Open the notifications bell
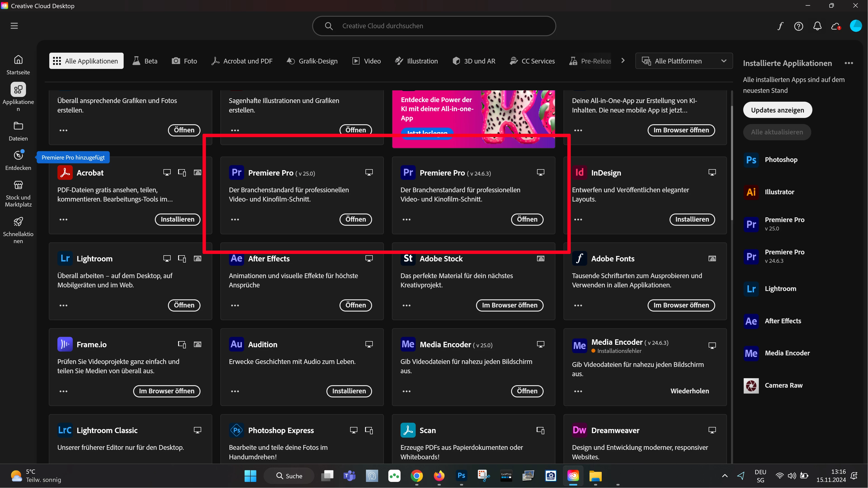The height and width of the screenshot is (488, 868). 817,26
